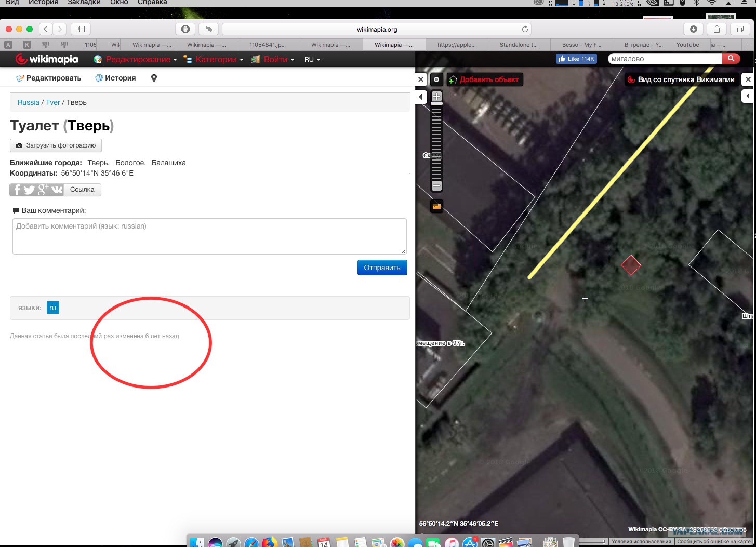756x547 pixels.
Task: Switch to the 11054841.jp... tab
Action: point(269,45)
